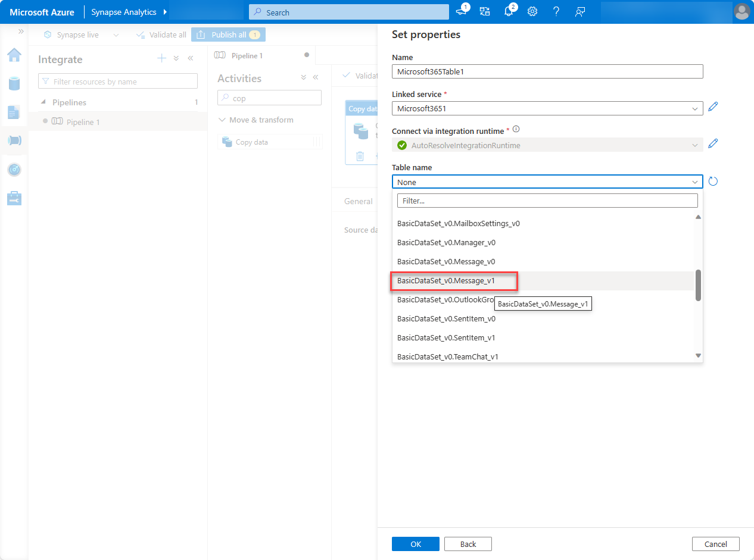The width and height of the screenshot is (754, 560).
Task: Select Pipeline 1 in the Pipelines tree
Action: 83,122
